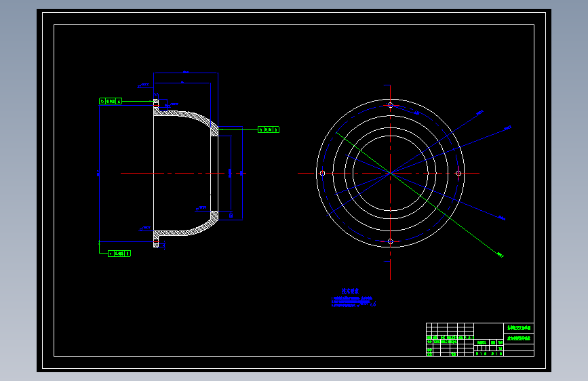Select the vertical dimension text left of the section view
Viewport: 588px width, 381px height.
tap(98, 174)
